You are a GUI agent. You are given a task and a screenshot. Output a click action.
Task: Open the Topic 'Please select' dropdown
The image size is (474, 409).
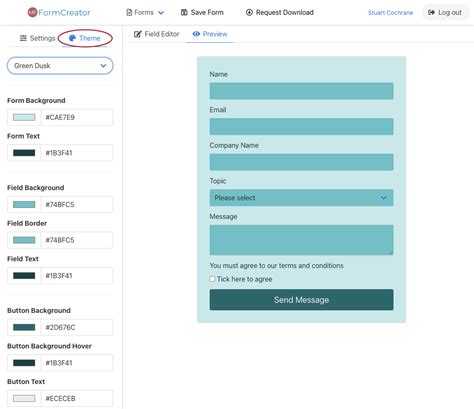click(301, 198)
